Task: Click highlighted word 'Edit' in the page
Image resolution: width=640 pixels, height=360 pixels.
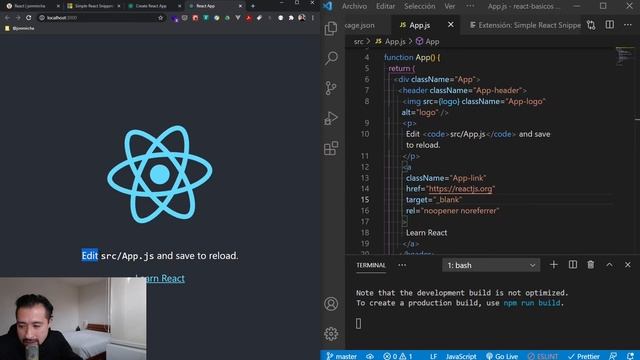Action: click(x=90, y=256)
